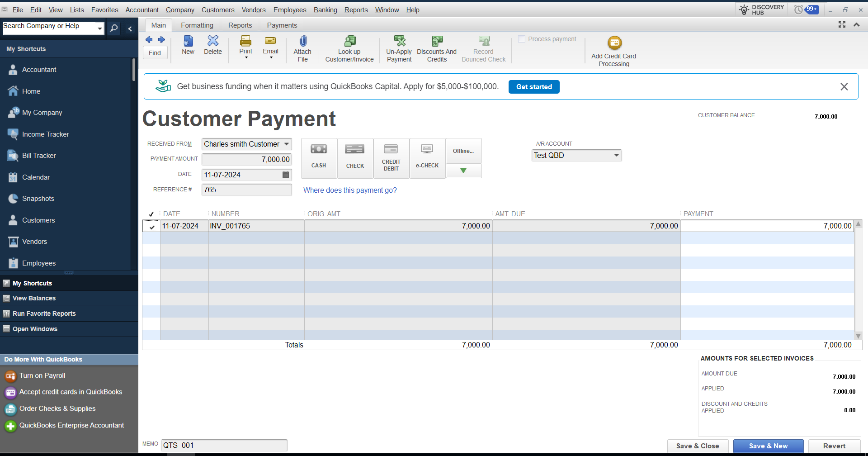
Task: Open the A/R Account dropdown
Action: 616,156
